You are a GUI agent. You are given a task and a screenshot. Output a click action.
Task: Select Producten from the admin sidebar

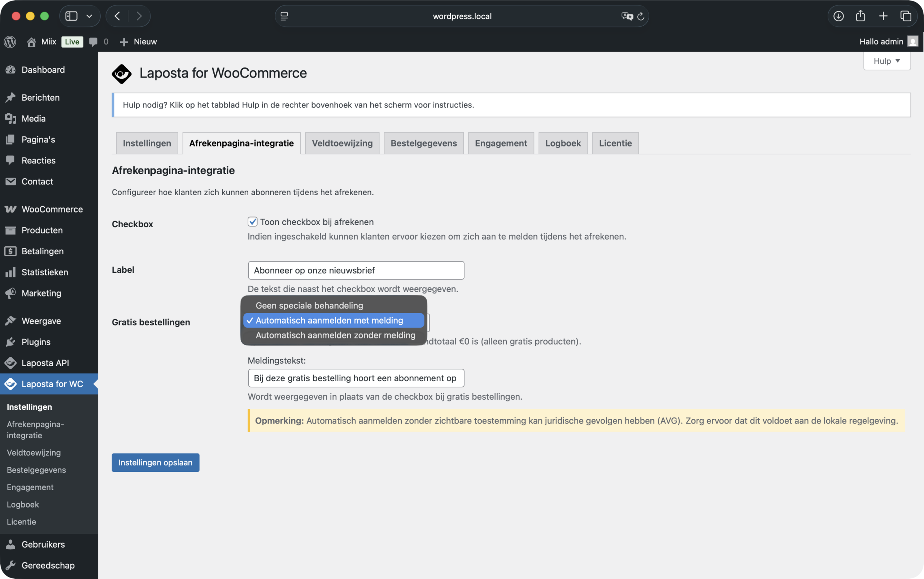[42, 230]
